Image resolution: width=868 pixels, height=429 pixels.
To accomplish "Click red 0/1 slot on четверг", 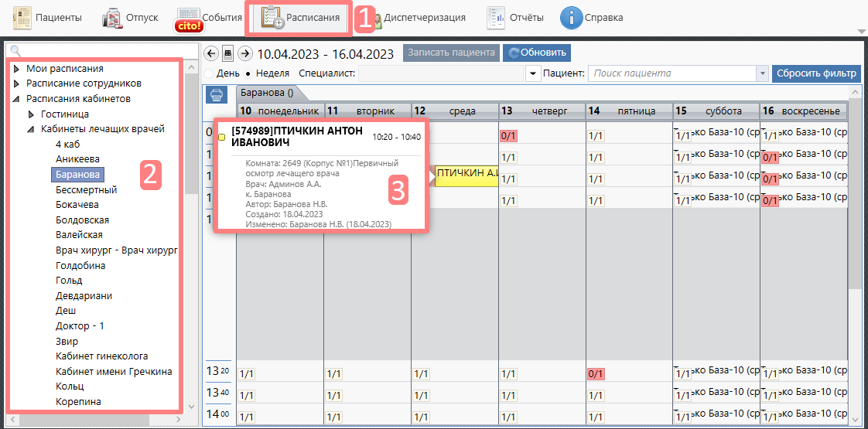I will 508,136.
